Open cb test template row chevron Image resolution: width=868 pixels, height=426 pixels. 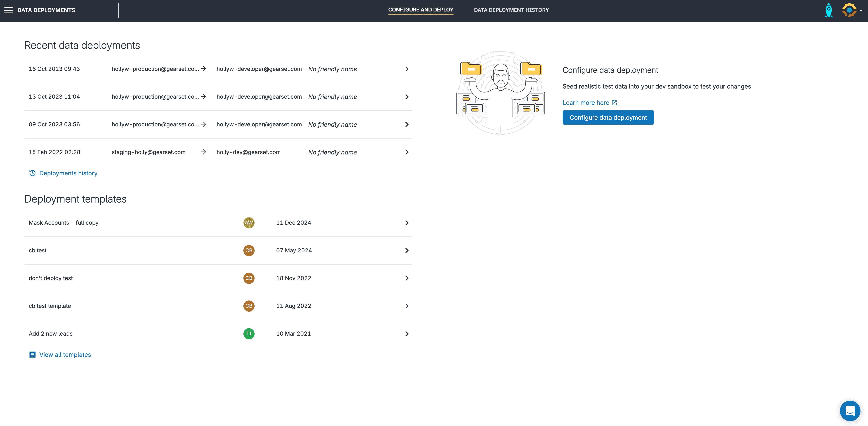coord(407,306)
